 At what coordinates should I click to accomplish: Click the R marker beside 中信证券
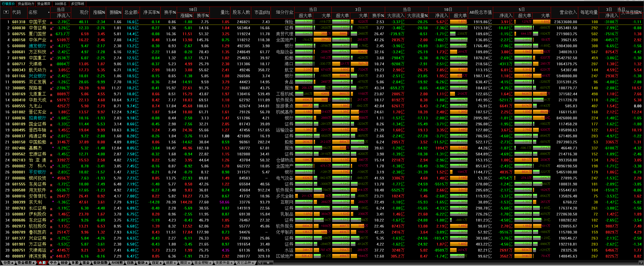pyautogui.click(x=51, y=28)
